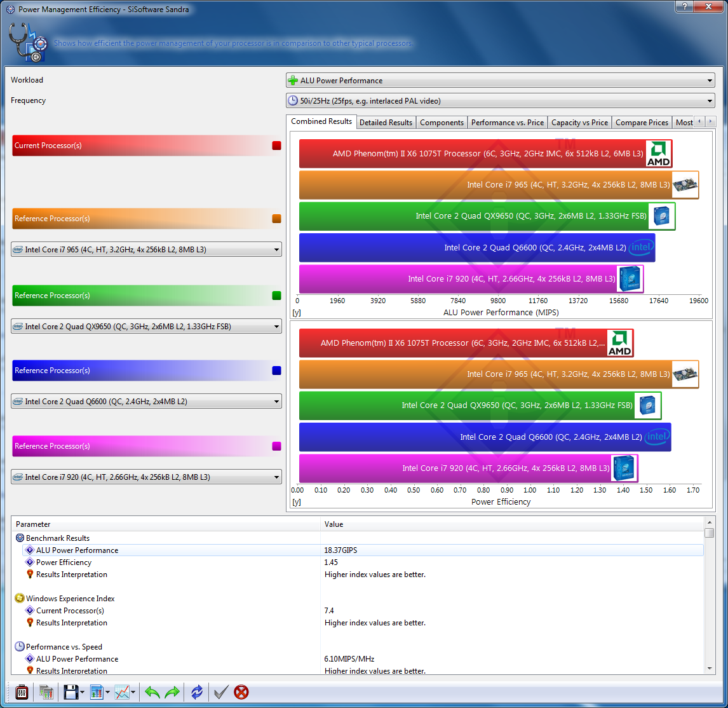Screen dimensions: 728x708
Task: Click the title bar application icon
Action: point(10,10)
